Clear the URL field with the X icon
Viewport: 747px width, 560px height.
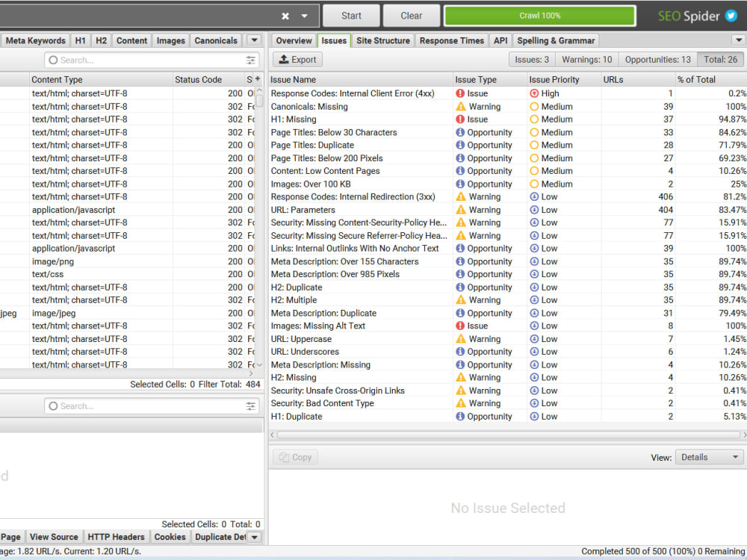pos(285,16)
